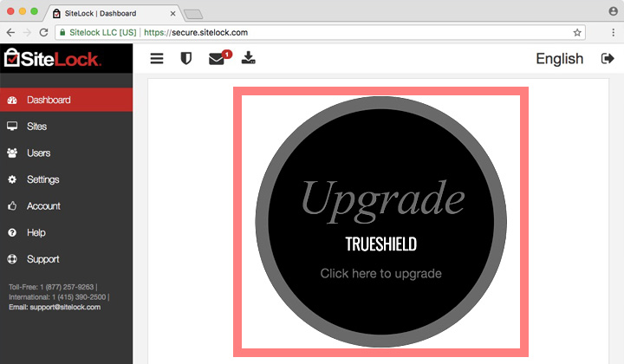
Task: Click the Support lifebuoy icon
Action: [x=12, y=259]
